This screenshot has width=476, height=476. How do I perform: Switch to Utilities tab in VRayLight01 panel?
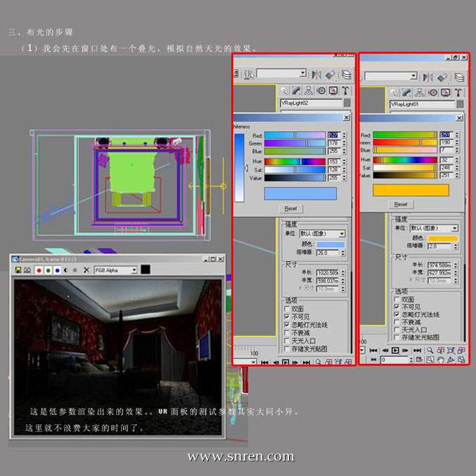tap(458, 92)
